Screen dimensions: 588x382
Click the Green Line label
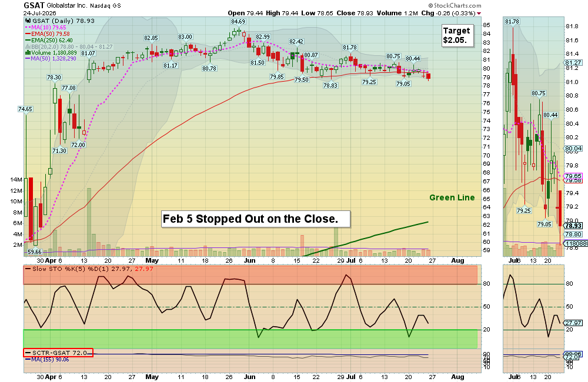tap(452, 197)
